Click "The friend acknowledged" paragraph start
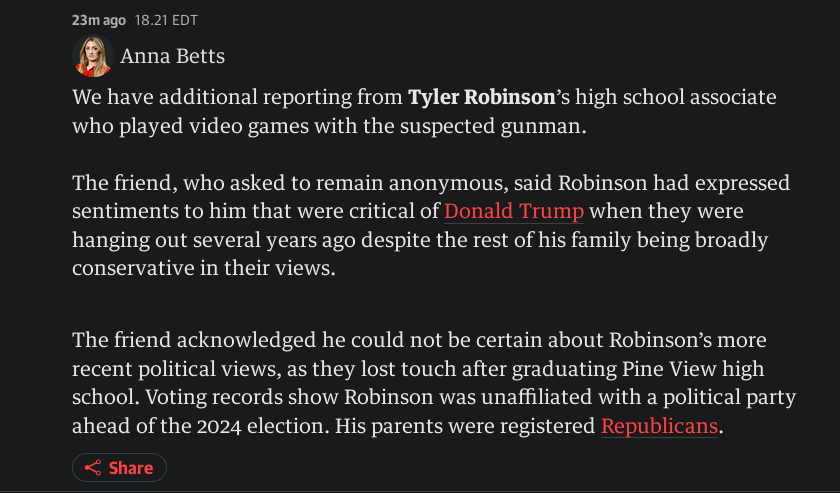The image size is (840, 493). click(x=194, y=340)
